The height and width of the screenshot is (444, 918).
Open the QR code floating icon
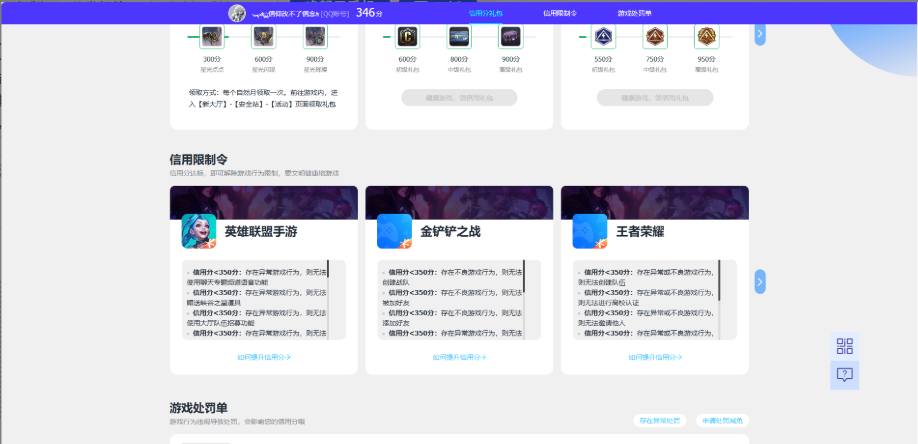click(844, 346)
